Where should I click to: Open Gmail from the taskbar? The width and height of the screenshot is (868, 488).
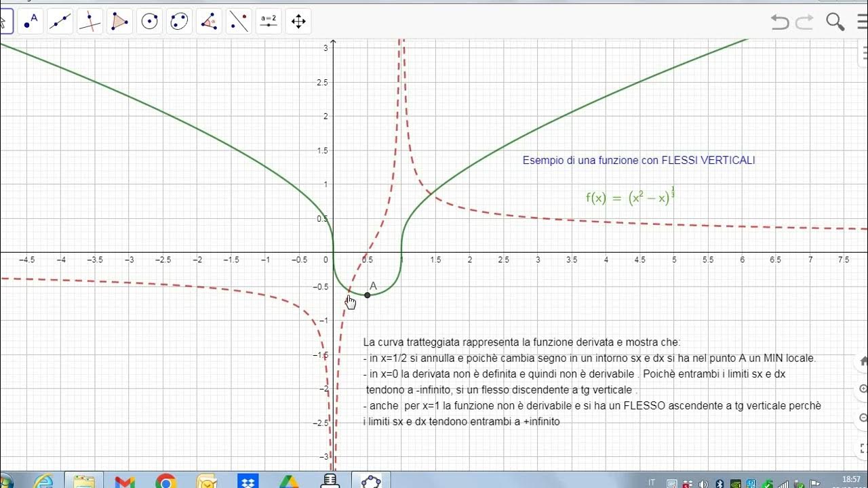125,481
